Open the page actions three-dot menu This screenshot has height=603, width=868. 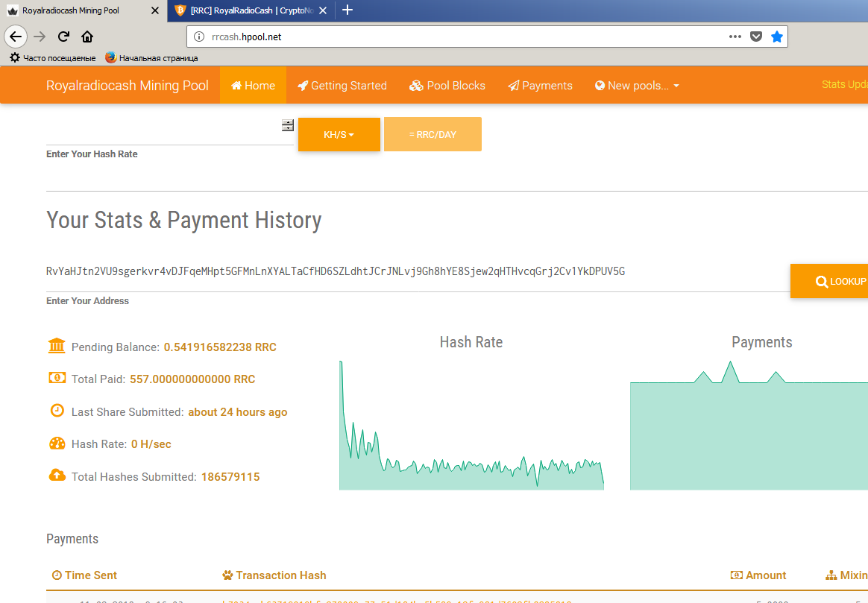(x=735, y=37)
